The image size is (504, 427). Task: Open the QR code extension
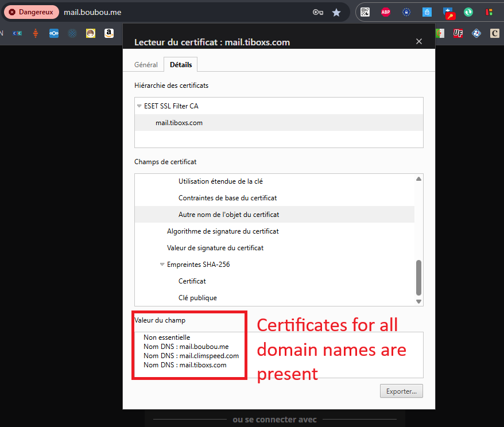[365, 12]
